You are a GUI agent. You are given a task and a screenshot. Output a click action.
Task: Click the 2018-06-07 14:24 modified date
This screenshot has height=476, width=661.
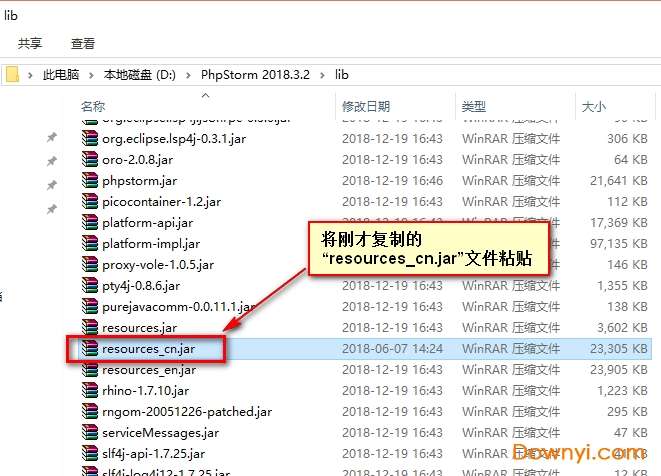coord(392,349)
